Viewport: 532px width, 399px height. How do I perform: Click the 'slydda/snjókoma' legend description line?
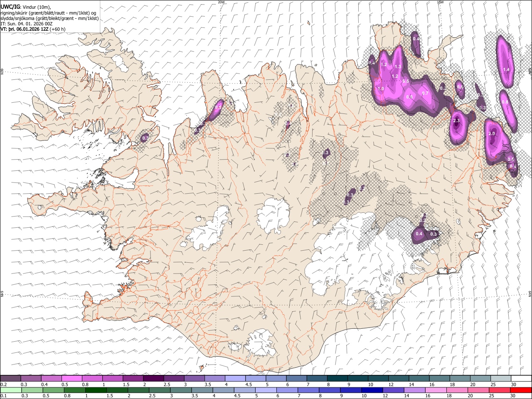[x=49, y=18]
